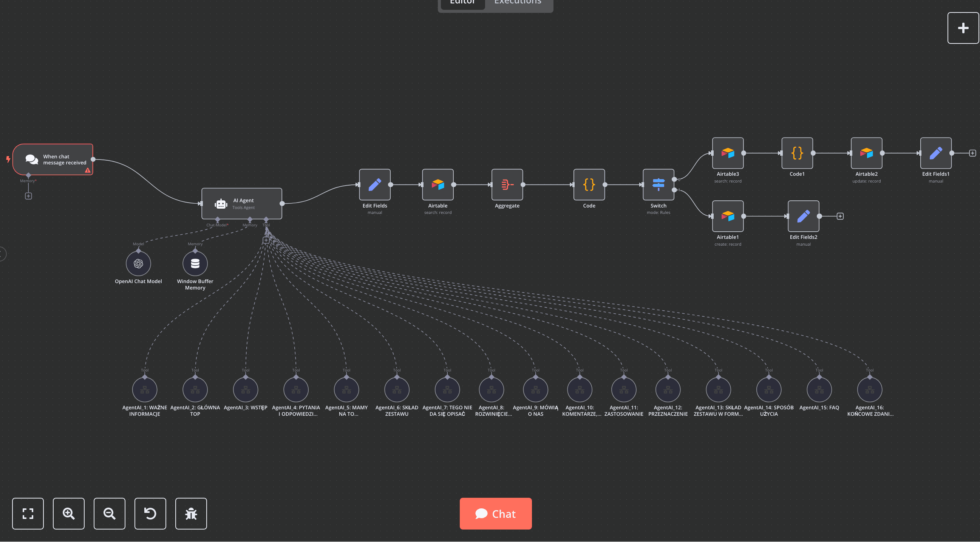The image size is (980, 542).
Task: Click the zoom to fit button
Action: [28, 514]
